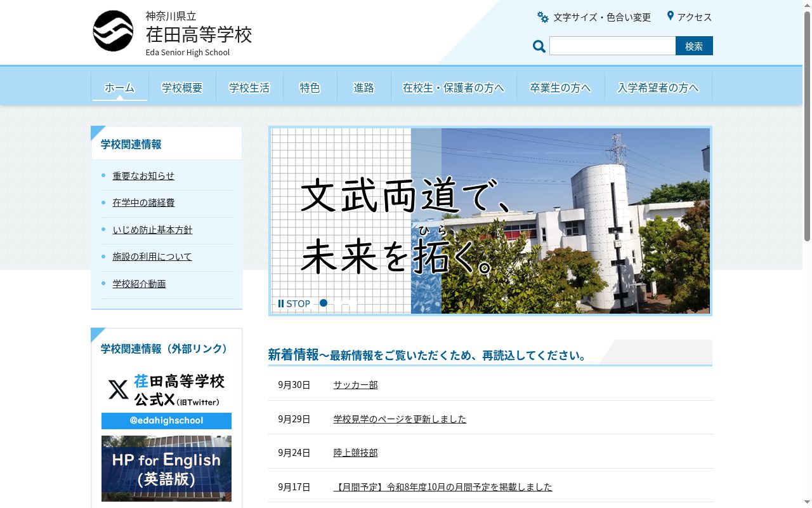The height and width of the screenshot is (508, 812).
Task: Open the 在学中の諸経費 link
Action: [x=143, y=203]
